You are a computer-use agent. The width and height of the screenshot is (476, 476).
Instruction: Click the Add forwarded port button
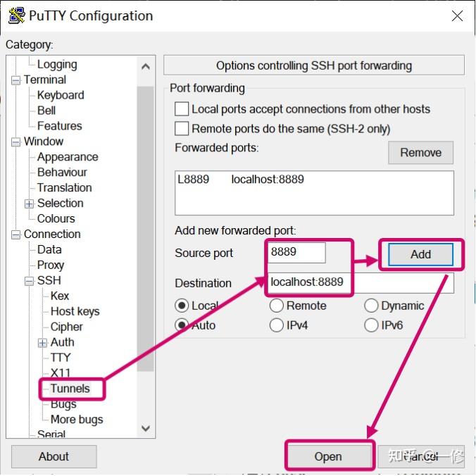tap(420, 254)
